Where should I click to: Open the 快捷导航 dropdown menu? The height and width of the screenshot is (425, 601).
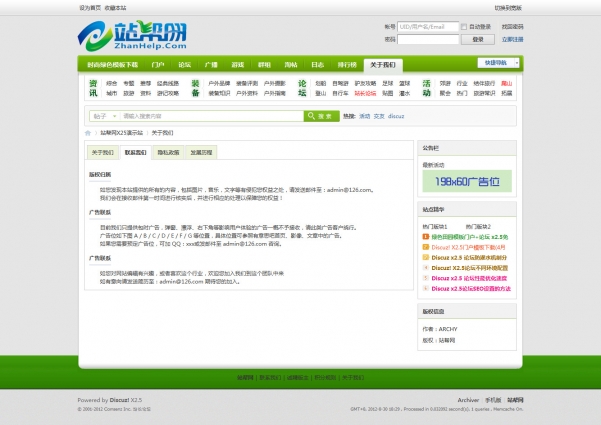[500, 63]
